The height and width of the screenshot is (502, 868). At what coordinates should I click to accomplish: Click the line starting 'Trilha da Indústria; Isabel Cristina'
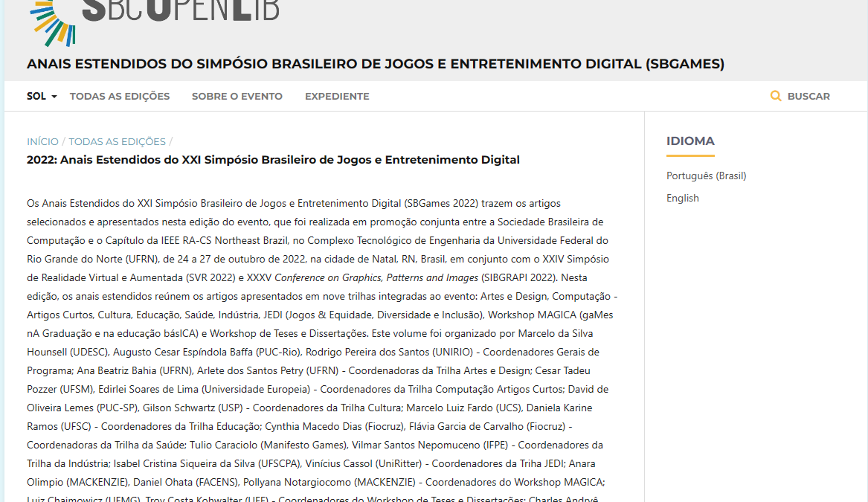311,463
